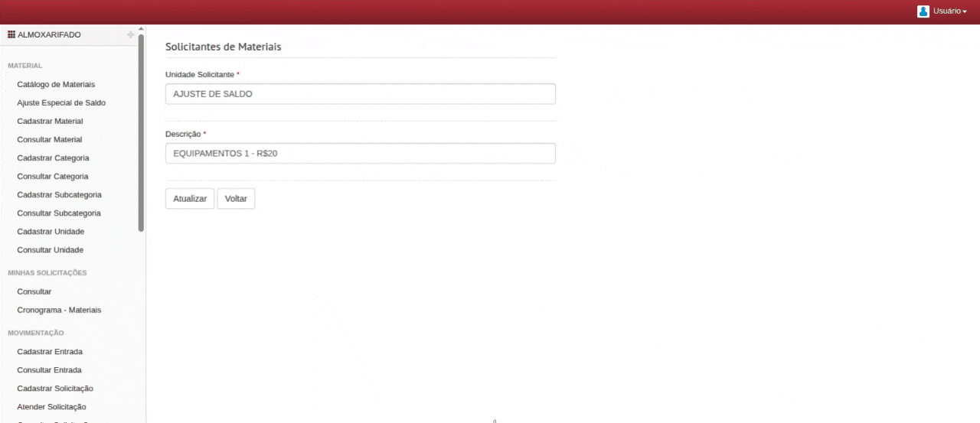Screen dimensions: 980x423
Task: Open Cadastrar Subcategoria in sidebar
Action: tap(59, 194)
